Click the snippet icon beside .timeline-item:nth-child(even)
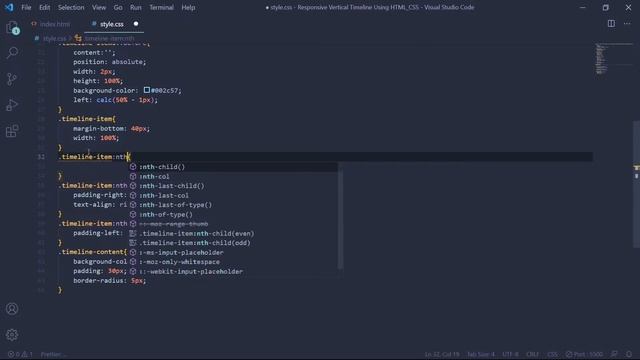The width and height of the screenshot is (640, 360). click(133, 233)
